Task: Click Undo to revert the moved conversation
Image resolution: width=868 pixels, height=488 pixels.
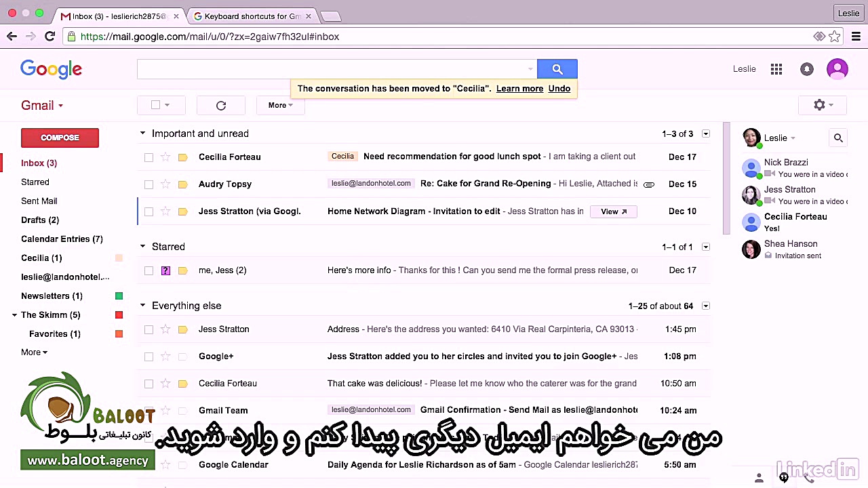Action: 559,88
